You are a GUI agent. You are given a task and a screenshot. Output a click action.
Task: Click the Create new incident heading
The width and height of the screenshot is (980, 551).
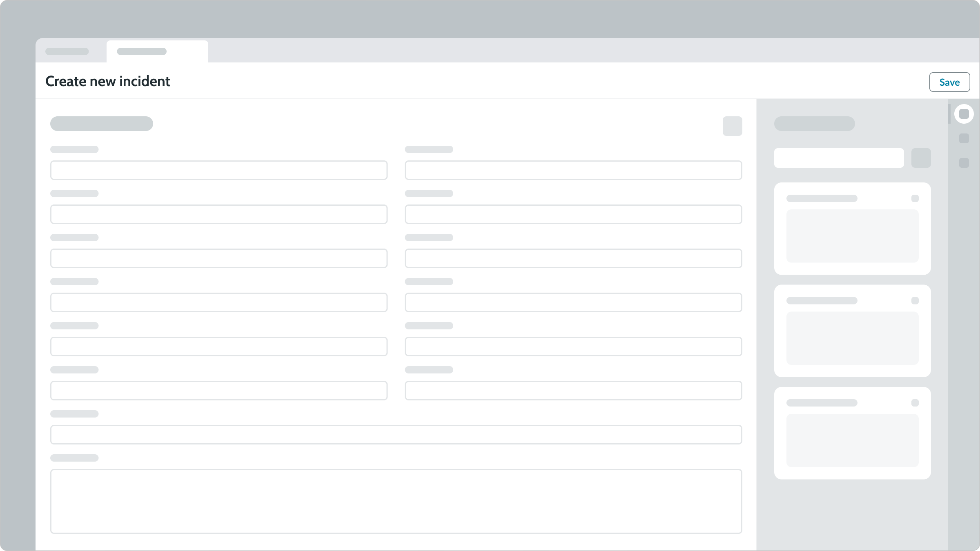pyautogui.click(x=108, y=81)
